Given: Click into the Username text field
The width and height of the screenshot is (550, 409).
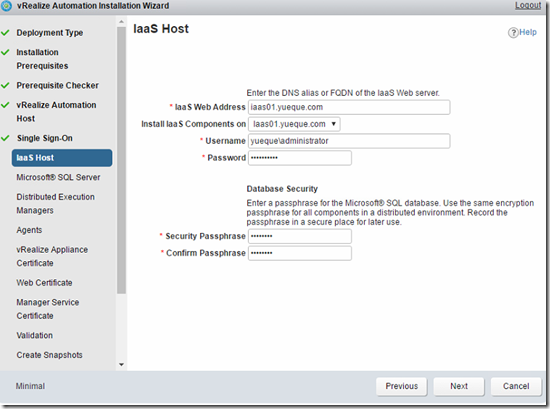Looking at the screenshot, I should point(349,141).
